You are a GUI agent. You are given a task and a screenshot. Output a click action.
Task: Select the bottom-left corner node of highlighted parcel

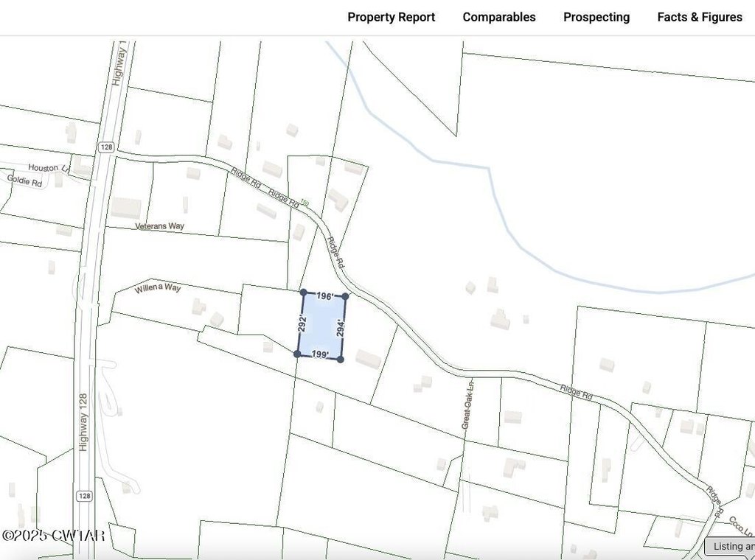[x=297, y=354]
